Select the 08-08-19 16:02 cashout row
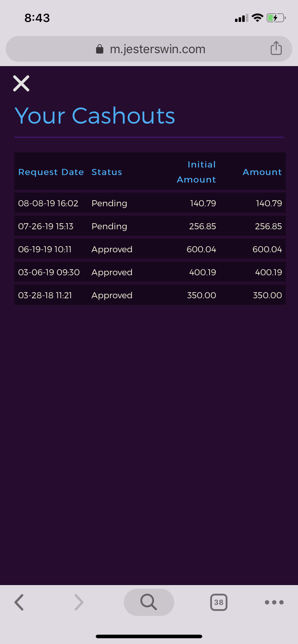Viewport: 298px width, 644px height. (x=150, y=203)
